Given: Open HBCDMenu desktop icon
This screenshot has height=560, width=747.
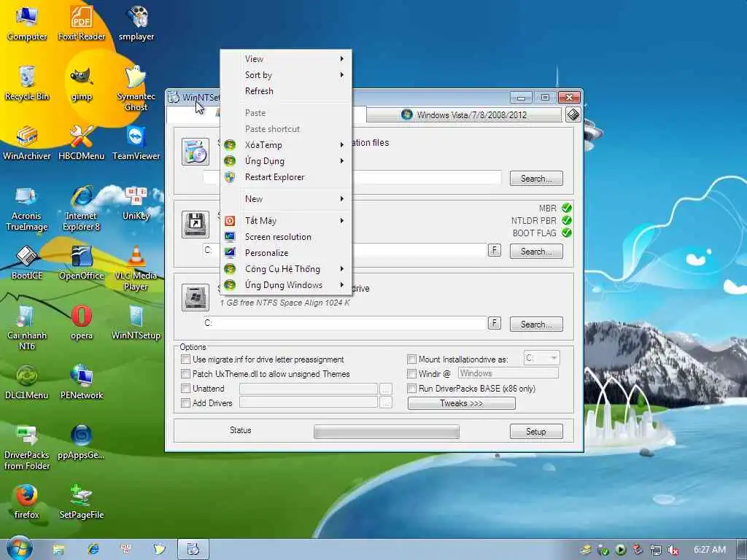Looking at the screenshot, I should (x=82, y=143).
